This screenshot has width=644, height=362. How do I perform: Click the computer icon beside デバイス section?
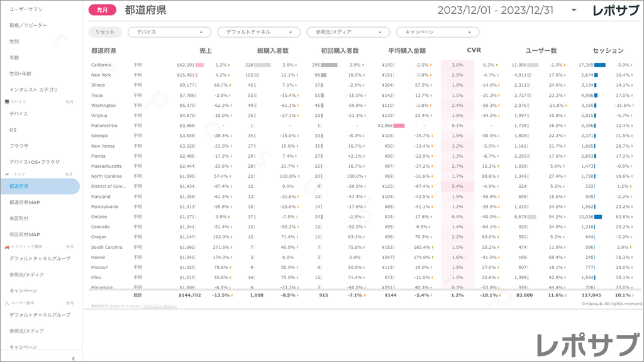coord(6,102)
